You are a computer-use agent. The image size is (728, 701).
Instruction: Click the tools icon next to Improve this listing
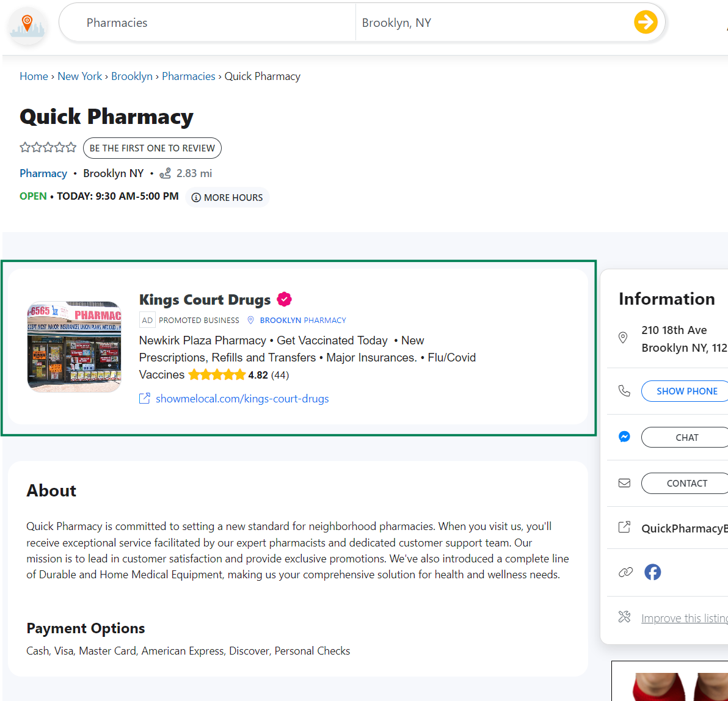coord(624,617)
